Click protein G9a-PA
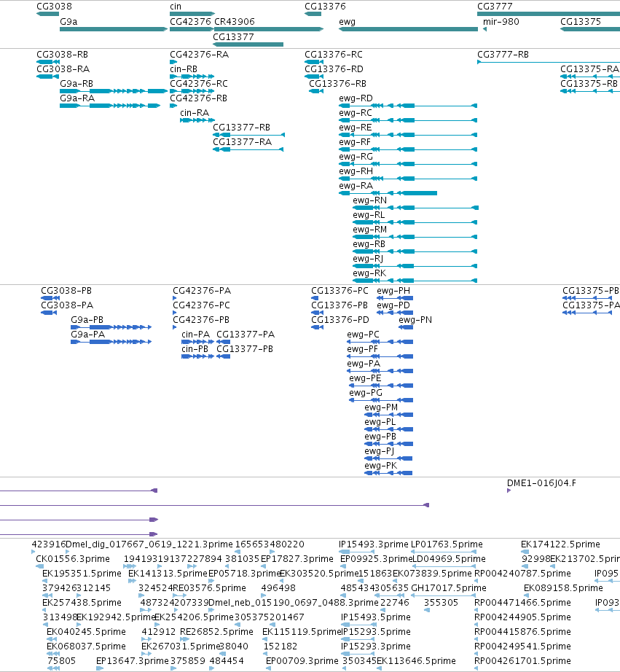The height and width of the screenshot is (672, 620). [x=111, y=342]
